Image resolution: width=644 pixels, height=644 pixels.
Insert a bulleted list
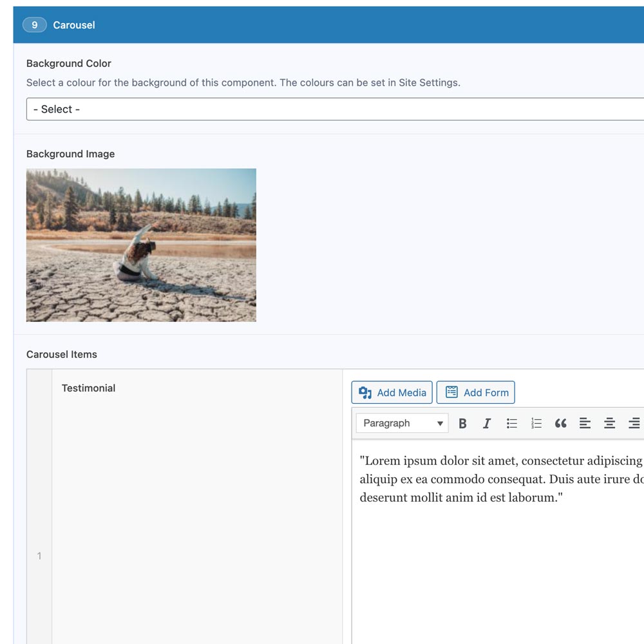[512, 423]
